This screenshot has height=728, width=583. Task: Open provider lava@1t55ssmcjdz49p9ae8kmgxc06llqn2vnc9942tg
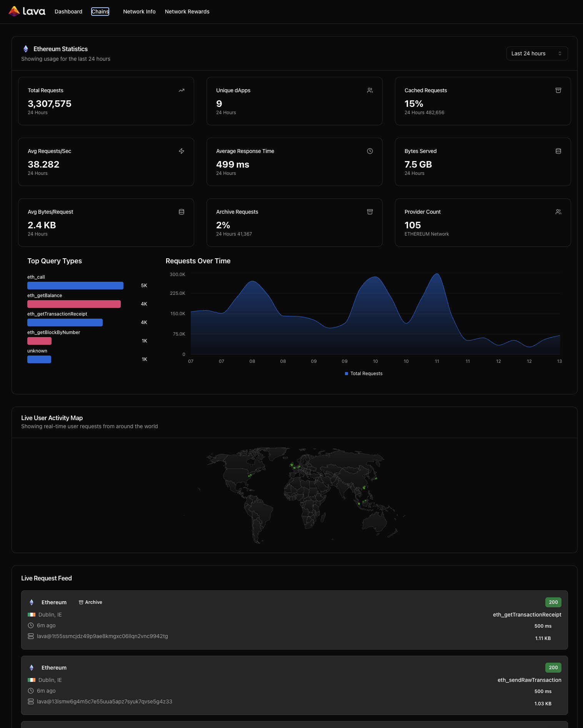click(x=102, y=636)
